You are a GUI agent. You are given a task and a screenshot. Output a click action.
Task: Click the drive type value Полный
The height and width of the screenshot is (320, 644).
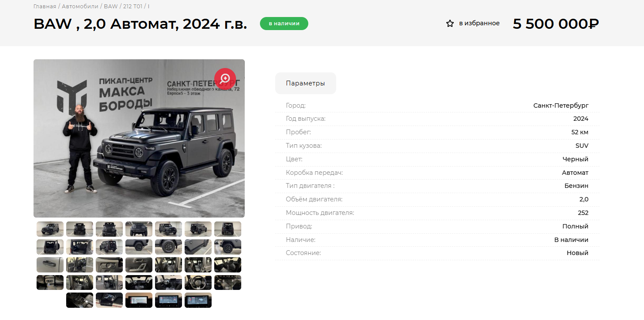point(575,226)
